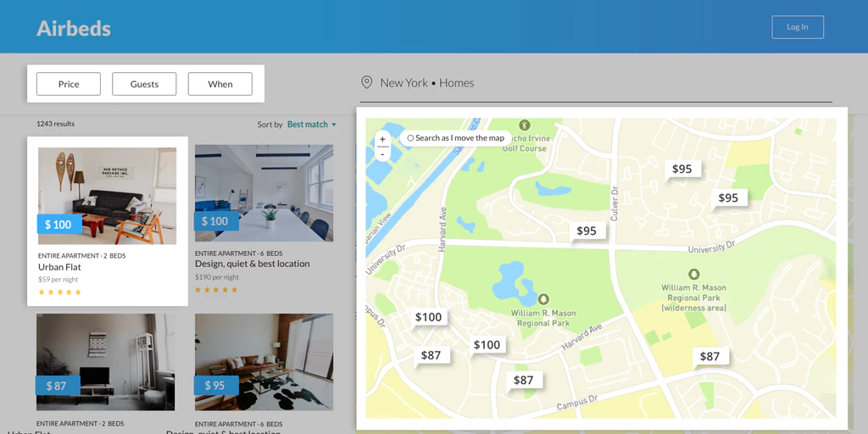Open the Design, quiet & best location listing photo
868x434 pixels.
point(264,193)
